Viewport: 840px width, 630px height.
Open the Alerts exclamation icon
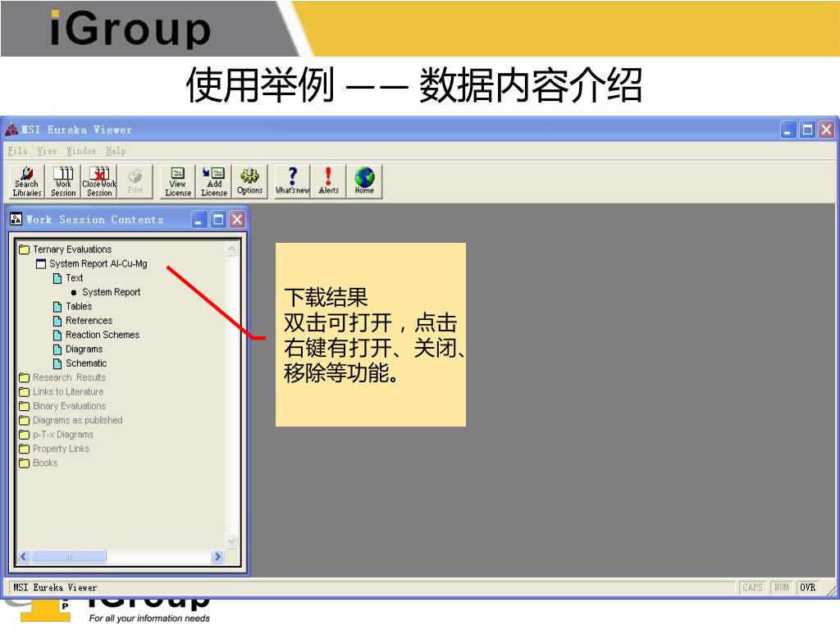(328, 181)
